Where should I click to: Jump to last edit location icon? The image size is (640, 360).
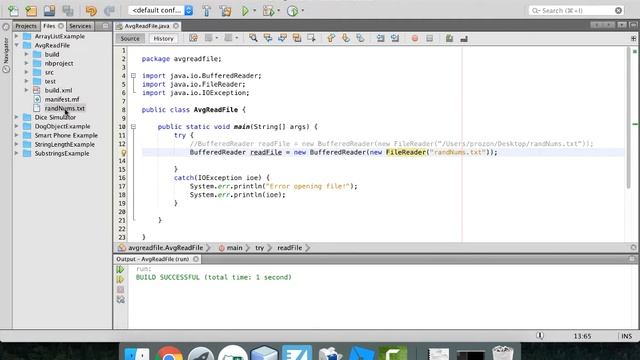tap(193, 38)
